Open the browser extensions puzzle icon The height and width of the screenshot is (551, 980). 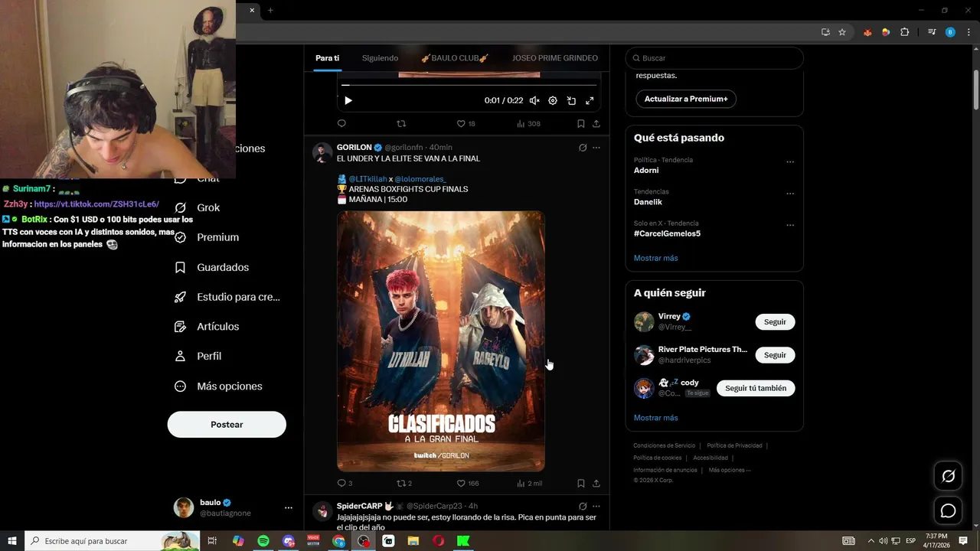[x=905, y=32]
